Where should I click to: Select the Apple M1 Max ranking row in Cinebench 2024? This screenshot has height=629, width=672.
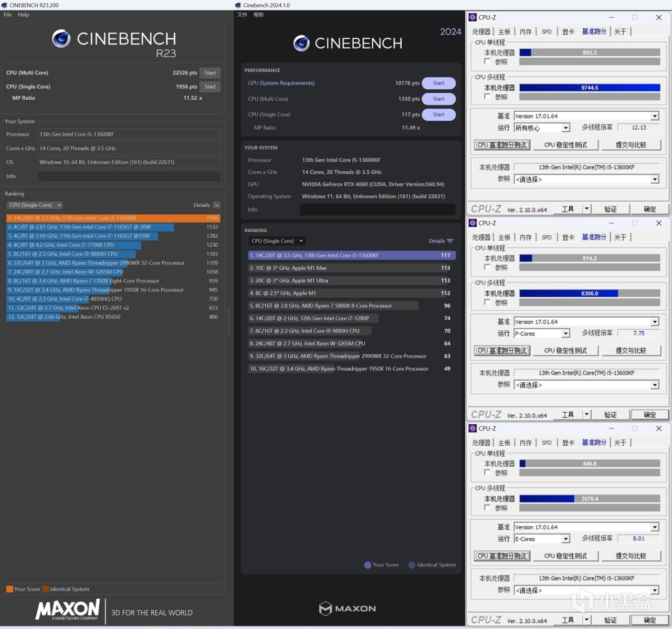tap(352, 268)
